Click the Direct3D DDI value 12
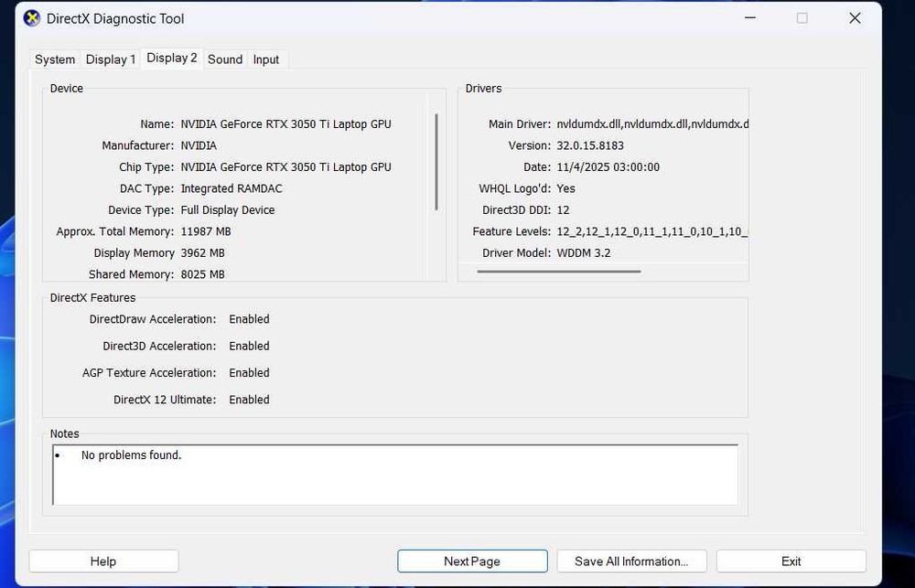The image size is (915, 588). [563, 210]
